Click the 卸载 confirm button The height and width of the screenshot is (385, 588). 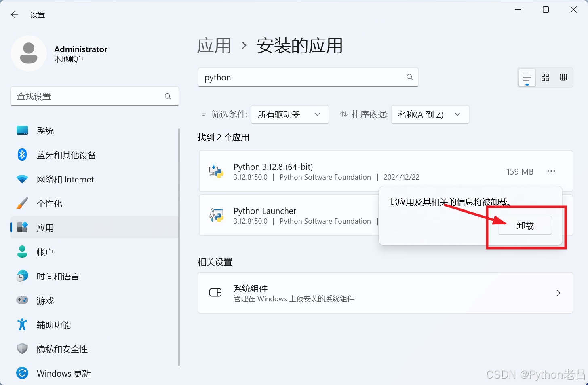(525, 226)
